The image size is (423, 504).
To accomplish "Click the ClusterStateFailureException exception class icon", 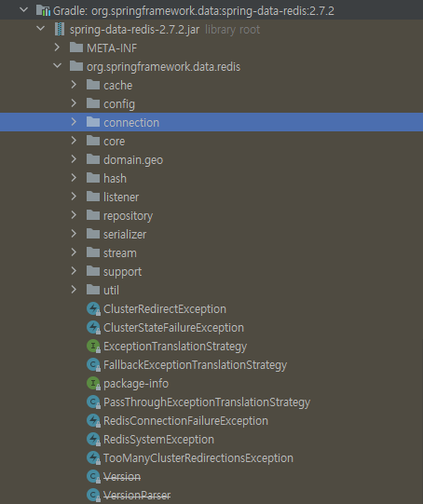I will click(x=93, y=328).
